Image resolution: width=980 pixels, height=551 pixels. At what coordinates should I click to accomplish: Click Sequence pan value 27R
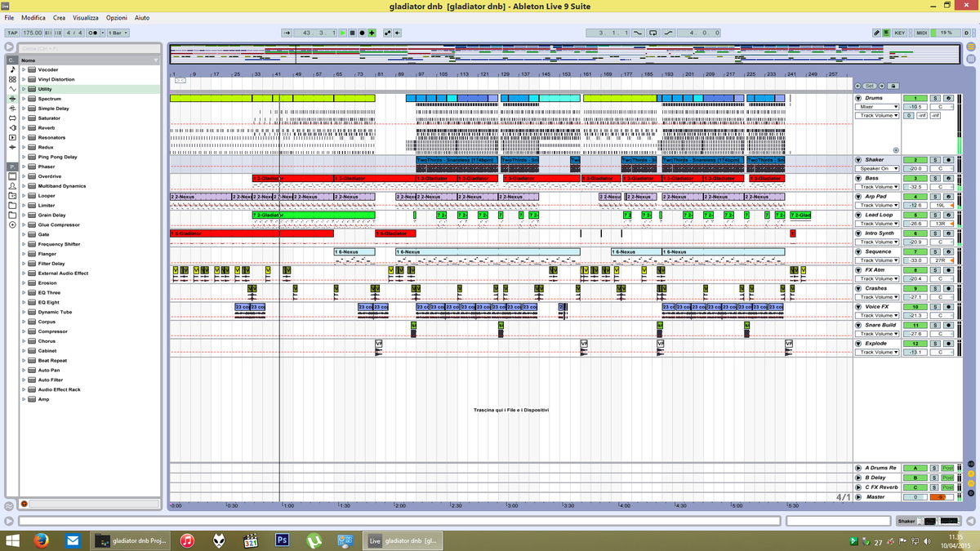point(941,260)
